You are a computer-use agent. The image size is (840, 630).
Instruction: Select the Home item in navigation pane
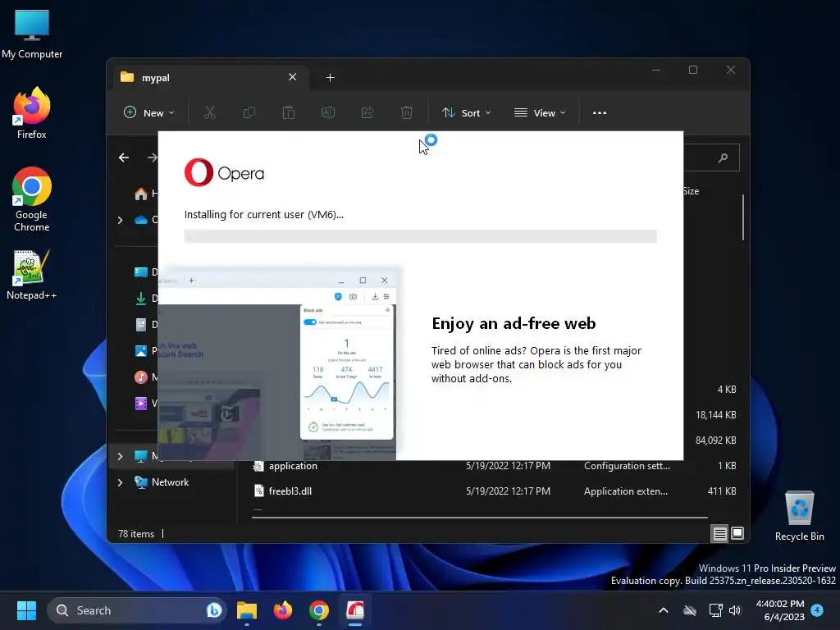pos(146,194)
